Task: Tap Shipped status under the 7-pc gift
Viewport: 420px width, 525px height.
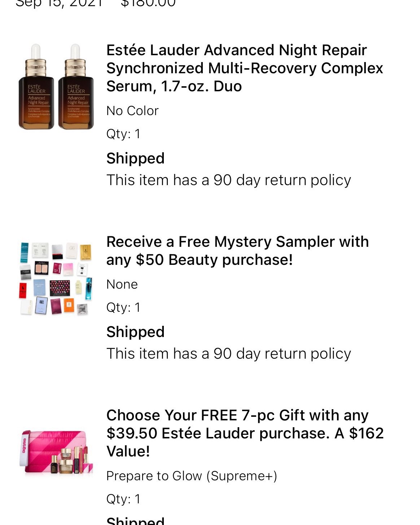Action: click(135, 521)
